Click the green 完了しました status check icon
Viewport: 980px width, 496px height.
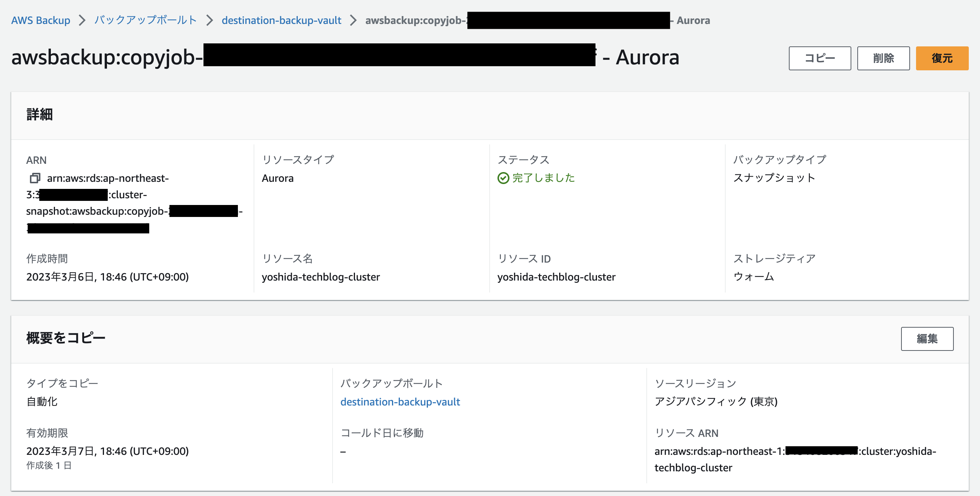[x=504, y=178]
